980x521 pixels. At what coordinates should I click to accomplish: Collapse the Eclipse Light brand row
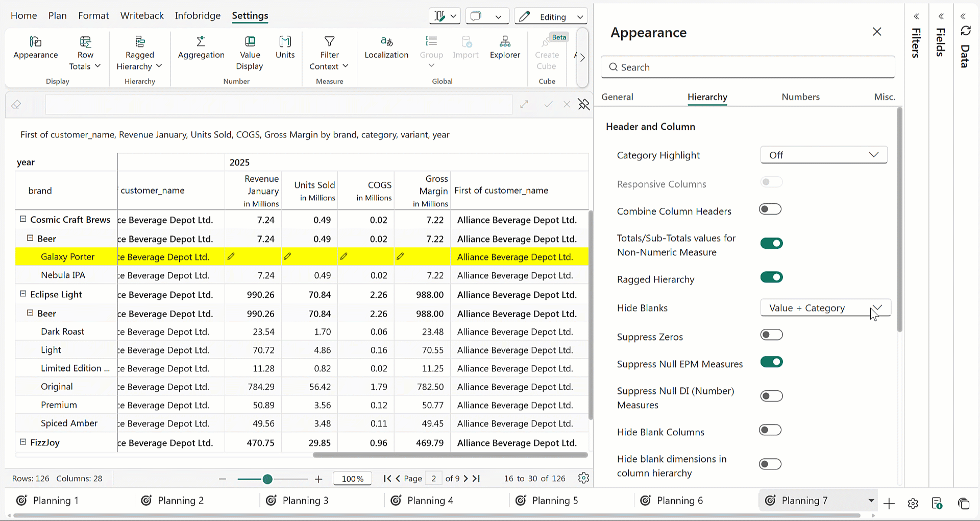click(23, 294)
